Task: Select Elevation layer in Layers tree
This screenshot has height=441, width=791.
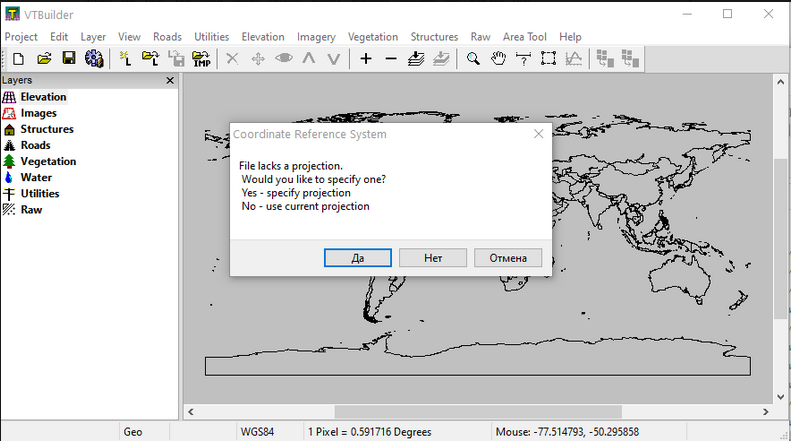Action: [x=43, y=97]
